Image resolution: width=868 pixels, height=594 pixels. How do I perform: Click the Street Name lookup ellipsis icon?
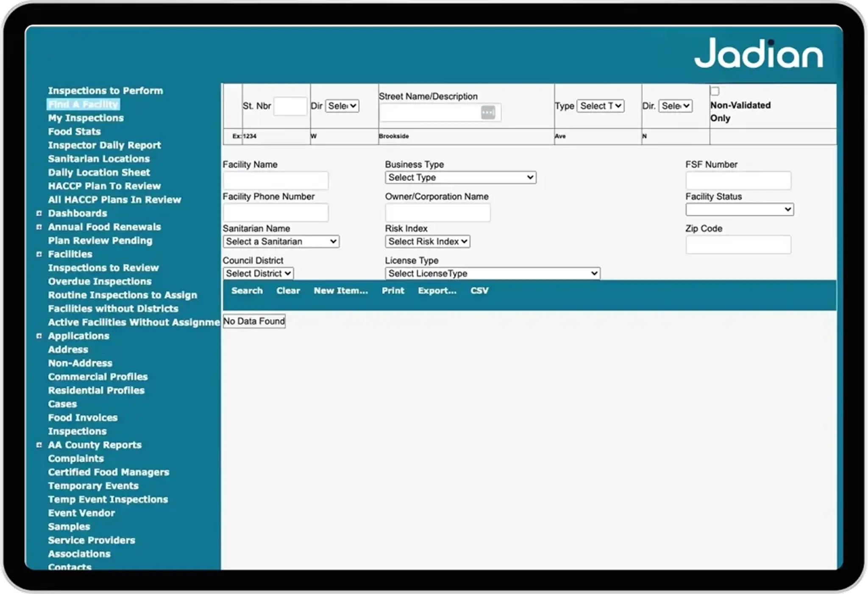pos(488,112)
